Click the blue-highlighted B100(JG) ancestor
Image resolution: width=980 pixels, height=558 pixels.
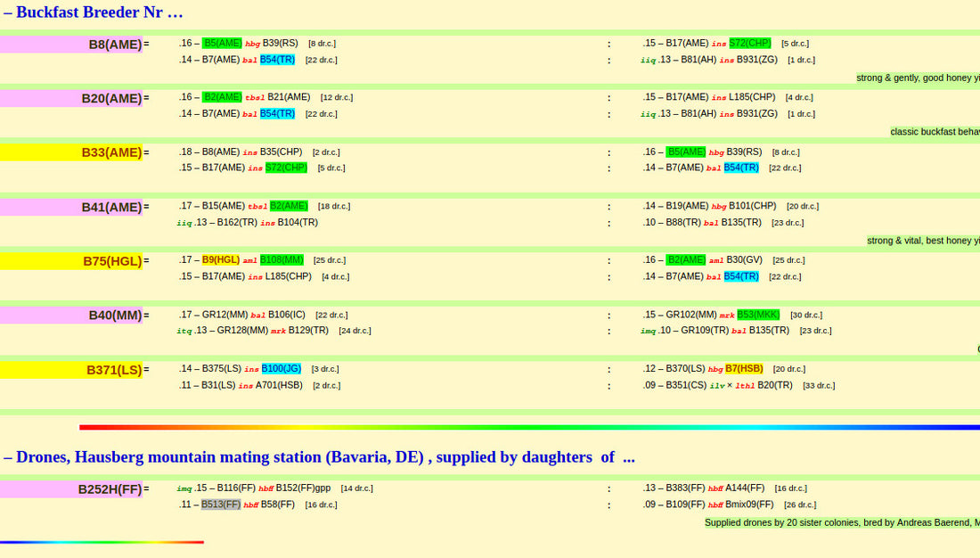[x=281, y=368]
